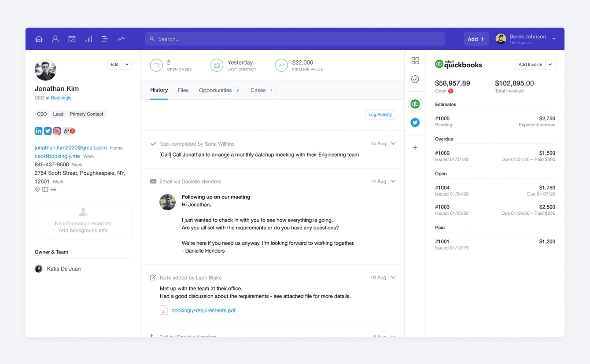
Task: Go to the Home icon in top navigation
Action: tap(39, 39)
